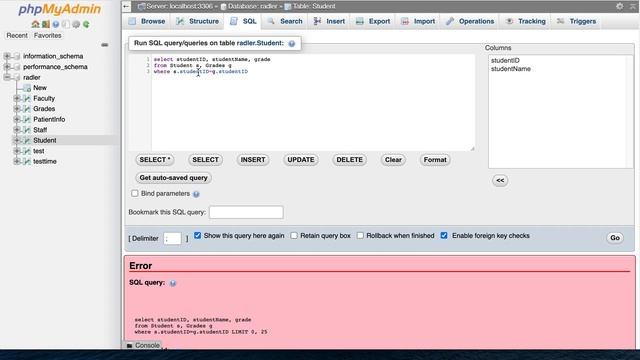The width and height of the screenshot is (640, 360).
Task: Uncheck Show this query here again
Action: click(198, 236)
